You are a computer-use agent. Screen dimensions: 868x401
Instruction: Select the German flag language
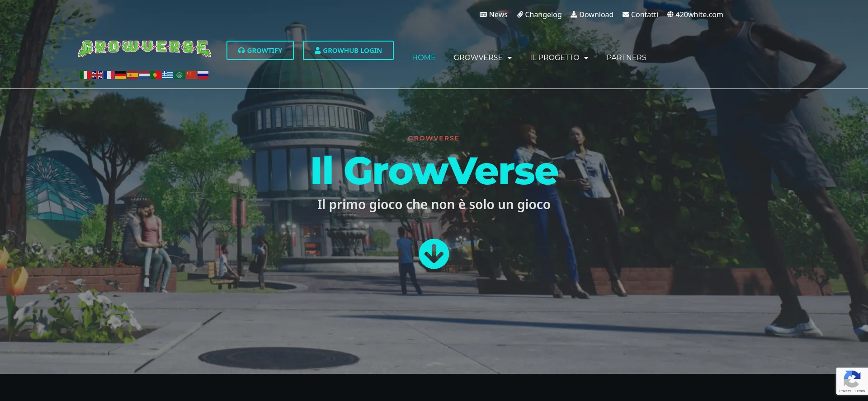pos(121,75)
